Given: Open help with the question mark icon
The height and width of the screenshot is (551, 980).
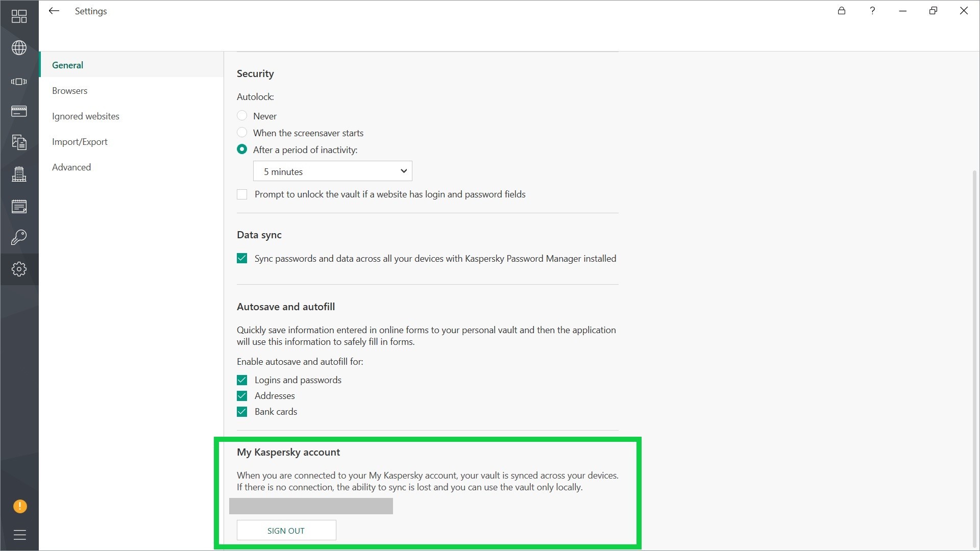Looking at the screenshot, I should point(872,11).
